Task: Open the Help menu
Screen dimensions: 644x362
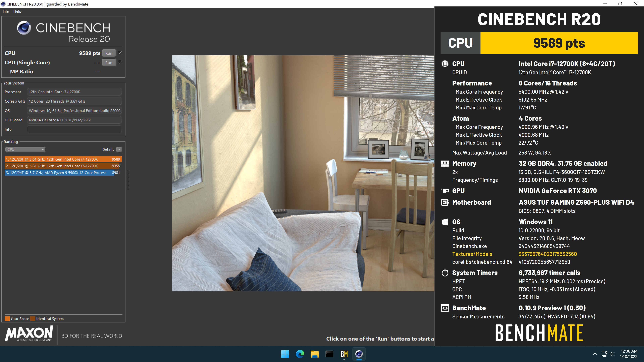Action: click(x=17, y=12)
